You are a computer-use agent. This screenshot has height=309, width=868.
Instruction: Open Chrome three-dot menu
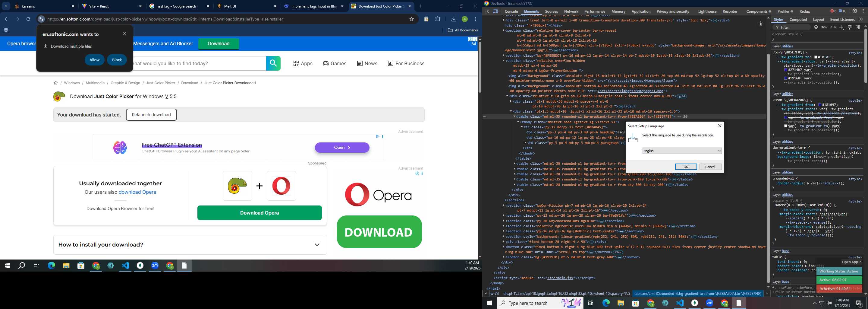point(476,19)
